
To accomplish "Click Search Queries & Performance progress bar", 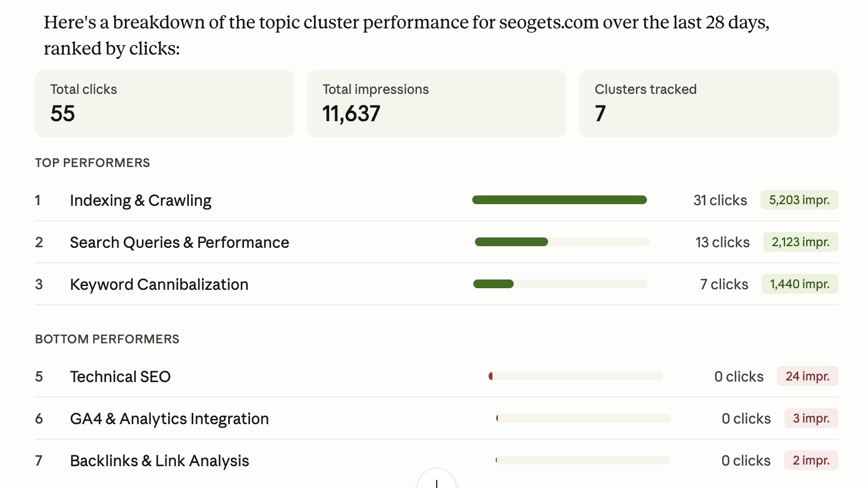I will point(562,242).
